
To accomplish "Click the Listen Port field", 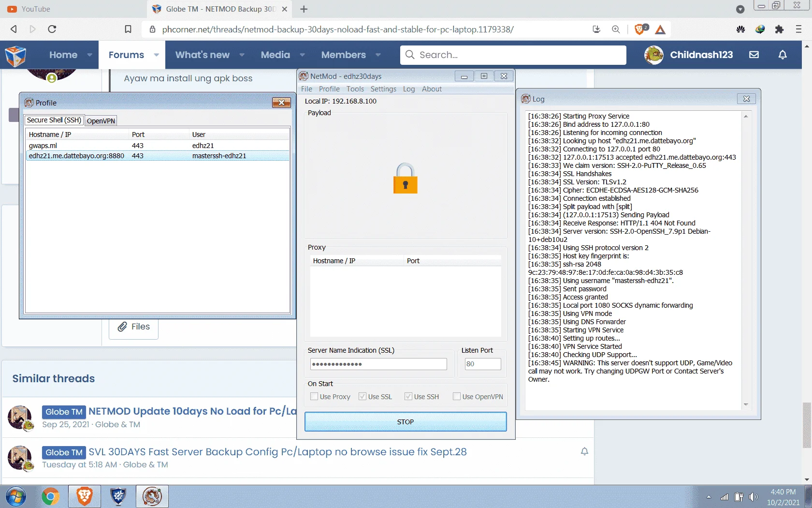I will (x=483, y=364).
